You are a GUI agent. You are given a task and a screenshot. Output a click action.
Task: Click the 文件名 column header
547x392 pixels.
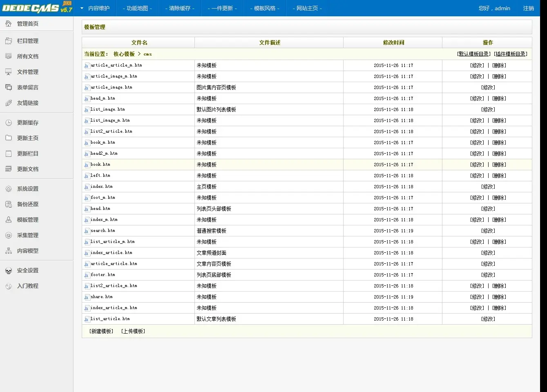[x=139, y=42]
